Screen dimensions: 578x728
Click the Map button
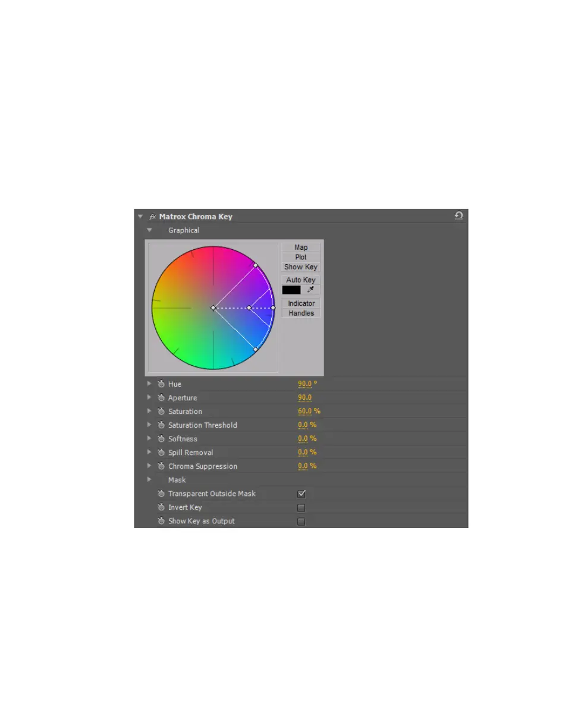point(301,247)
